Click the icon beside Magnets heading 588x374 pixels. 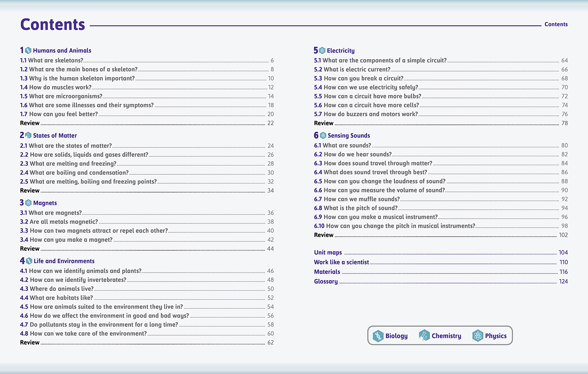28,203
